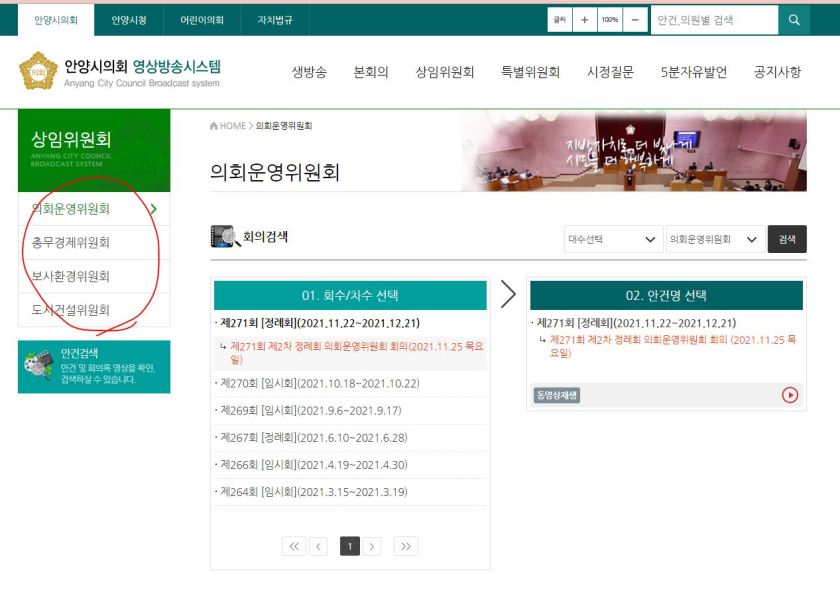This screenshot has height=606, width=840.
Task: Go to first page of results
Action: 294,546
